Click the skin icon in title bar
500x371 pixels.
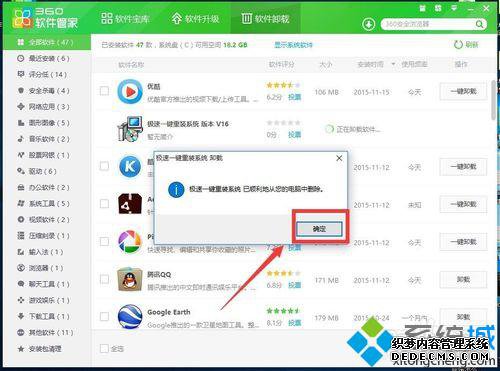tap(422, 8)
